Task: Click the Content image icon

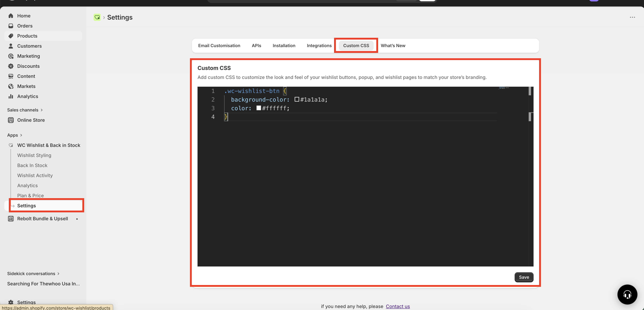Action: click(x=11, y=76)
